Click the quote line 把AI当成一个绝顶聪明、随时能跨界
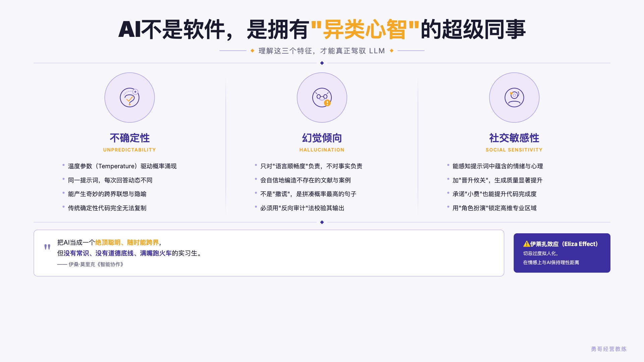The height and width of the screenshot is (362, 644). click(109, 243)
